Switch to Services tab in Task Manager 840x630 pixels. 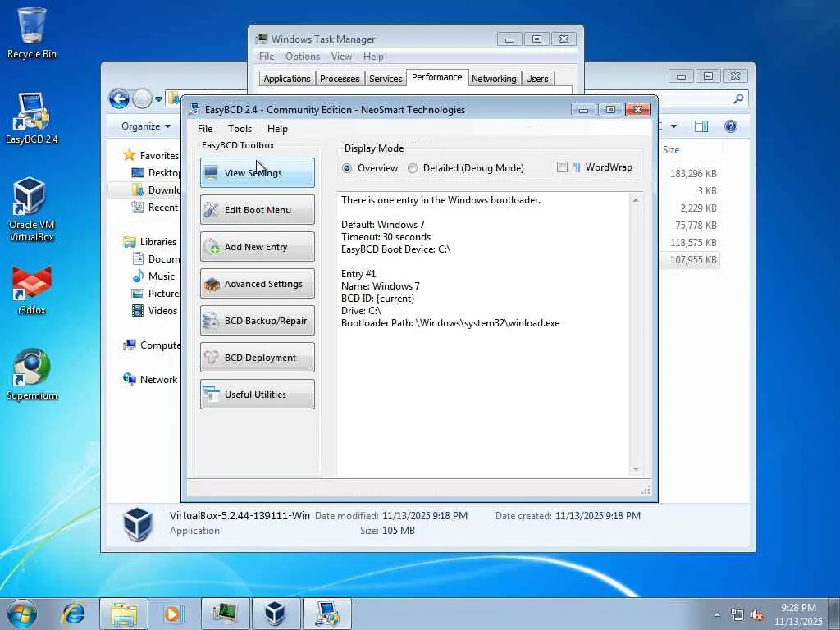click(386, 79)
